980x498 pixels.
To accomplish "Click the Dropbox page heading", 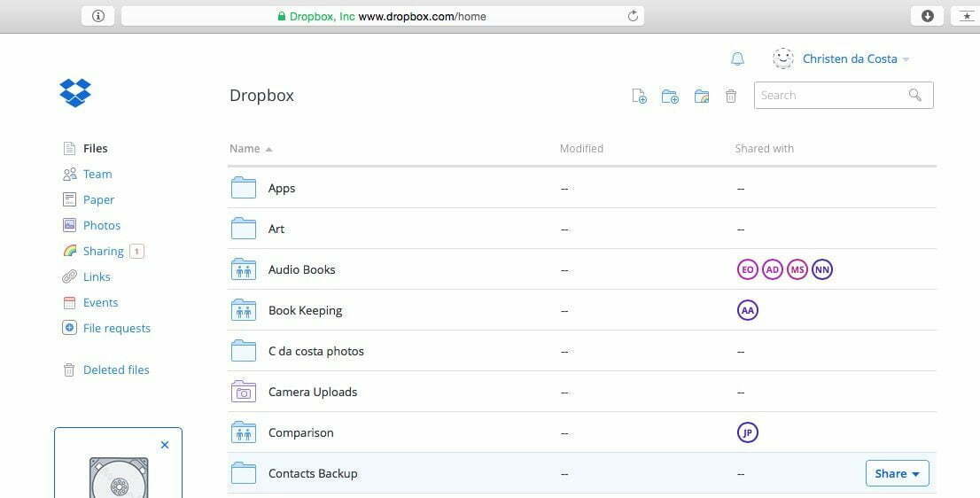I will pos(262,96).
